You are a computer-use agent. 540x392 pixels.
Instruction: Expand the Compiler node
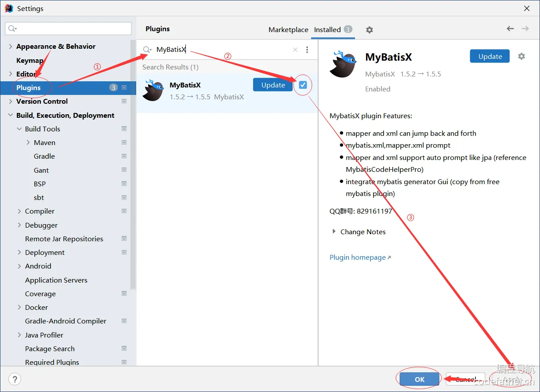pyautogui.click(x=19, y=211)
